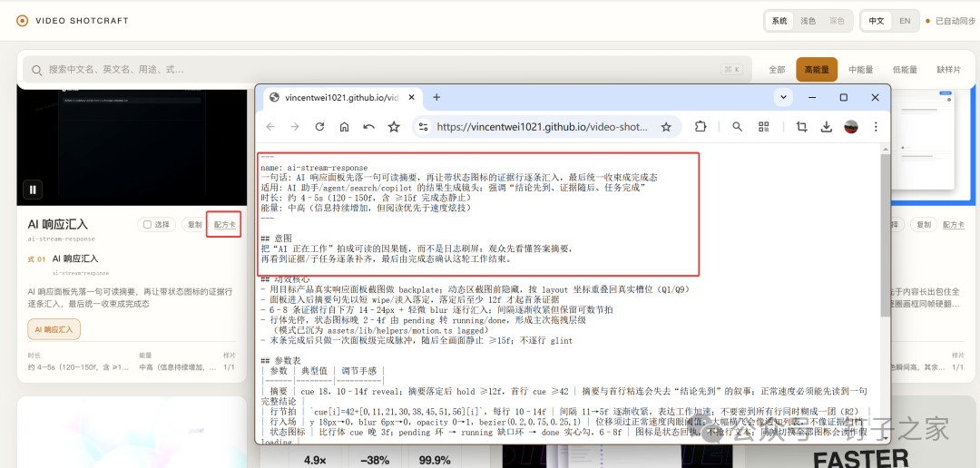Click 复制 button on AI 响应汇入 card
The width and height of the screenshot is (980, 468).
point(194,225)
